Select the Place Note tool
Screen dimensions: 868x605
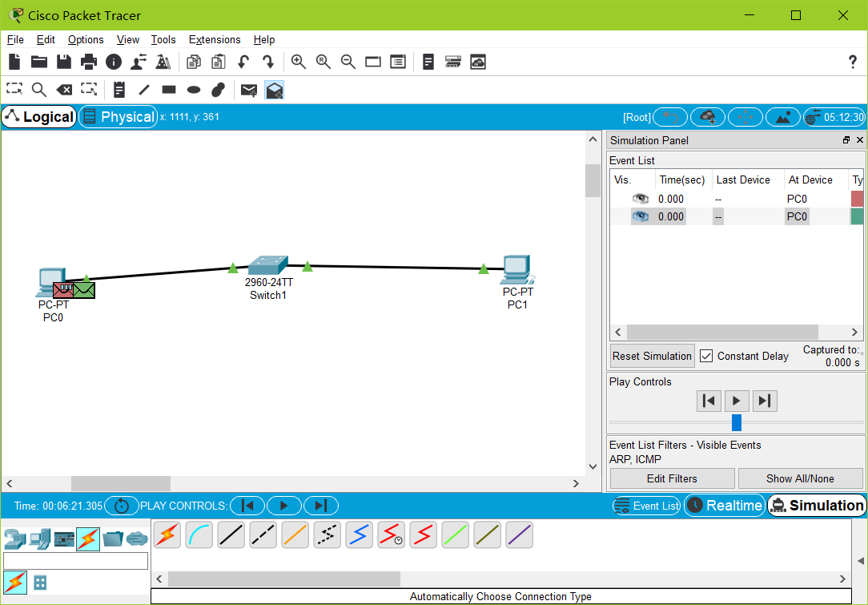pos(119,90)
